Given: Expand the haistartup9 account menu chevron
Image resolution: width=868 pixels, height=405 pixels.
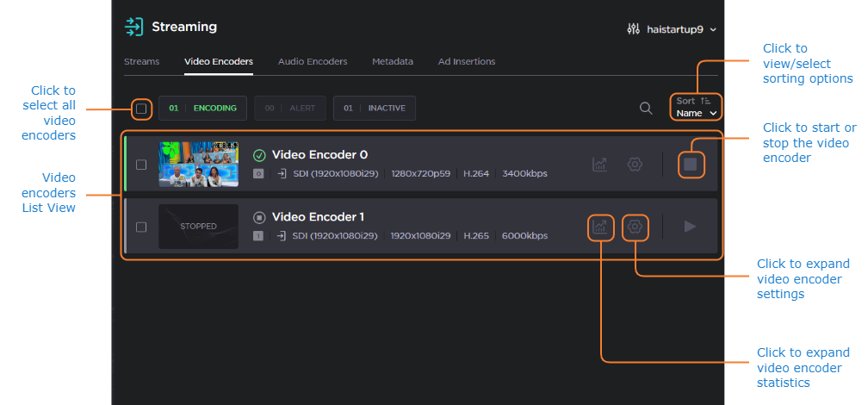Looking at the screenshot, I should click(x=713, y=30).
